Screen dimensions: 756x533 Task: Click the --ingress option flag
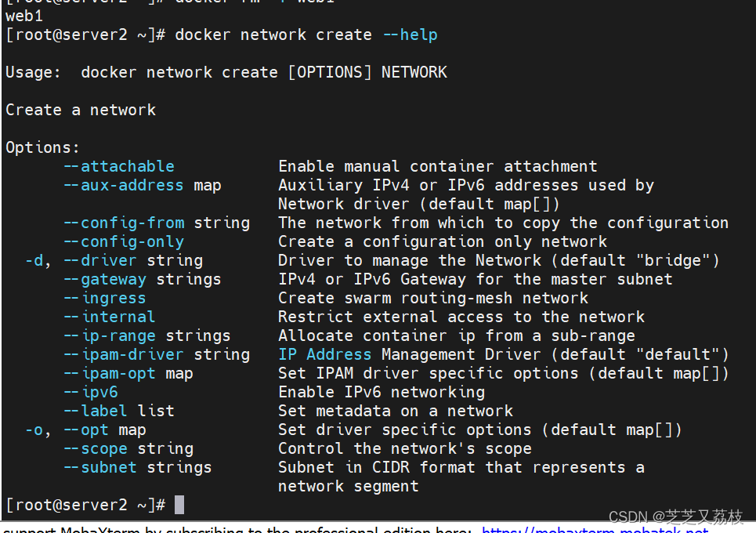click(x=104, y=298)
